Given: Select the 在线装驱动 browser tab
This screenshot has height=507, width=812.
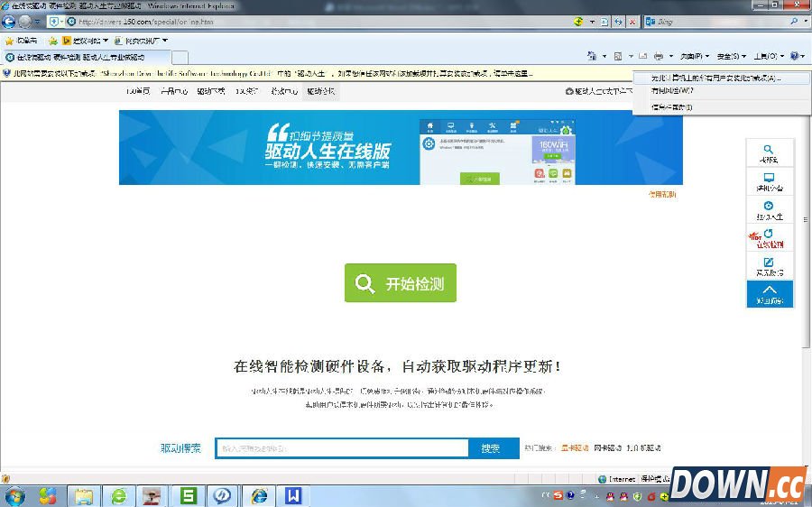Looking at the screenshot, I should pos(86,57).
